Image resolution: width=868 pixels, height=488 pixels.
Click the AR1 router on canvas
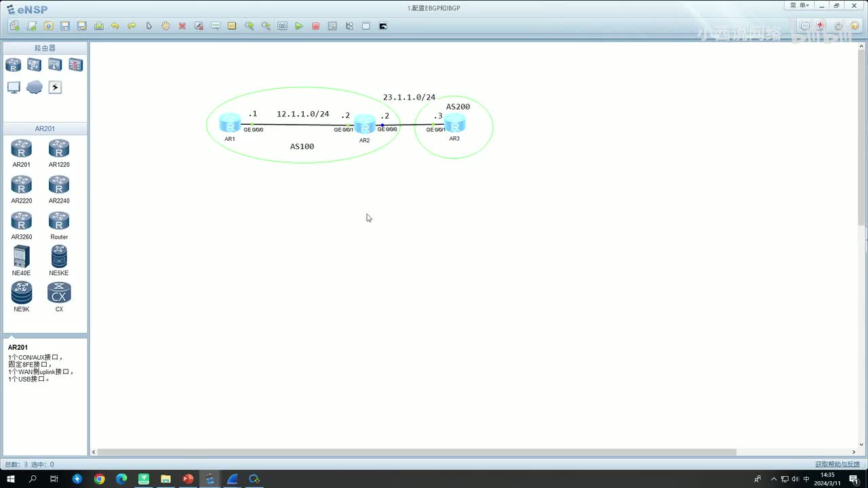tap(230, 123)
